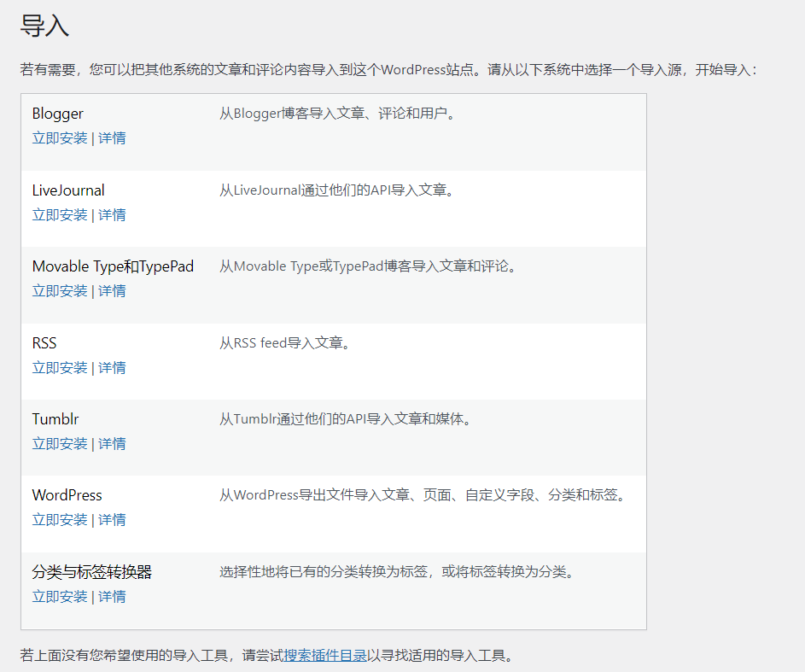Click description 从WordPress导出文件导入文章
The height and width of the screenshot is (672, 805).
point(423,495)
